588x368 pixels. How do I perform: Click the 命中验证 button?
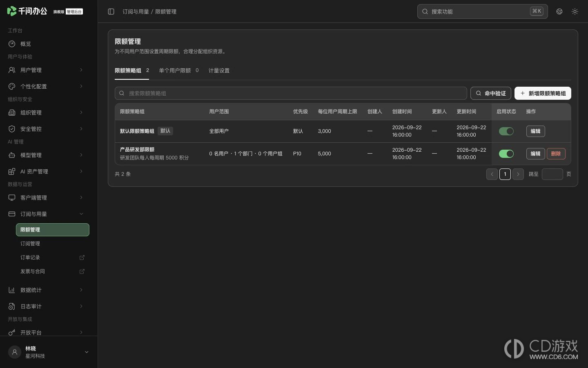(491, 93)
